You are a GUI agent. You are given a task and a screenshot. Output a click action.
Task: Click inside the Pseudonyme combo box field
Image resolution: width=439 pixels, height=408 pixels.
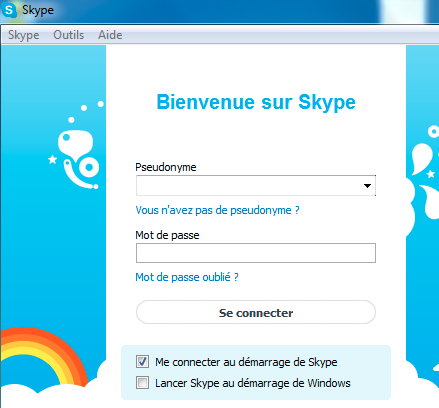[249, 186]
